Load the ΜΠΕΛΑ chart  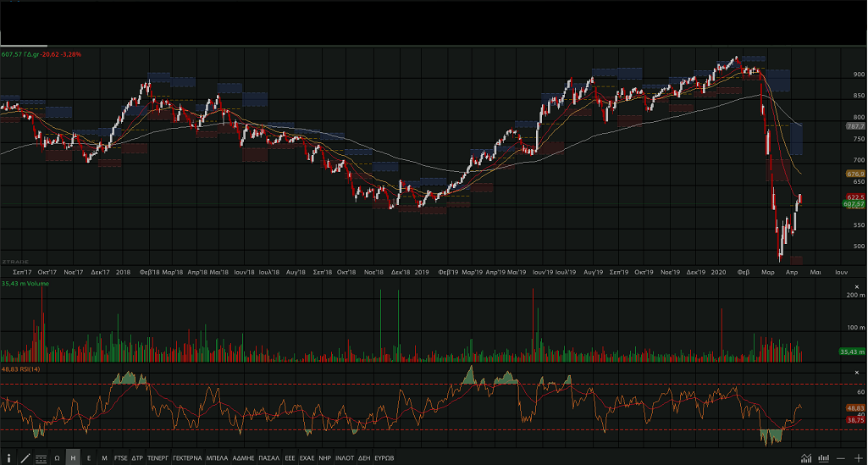tap(217, 457)
